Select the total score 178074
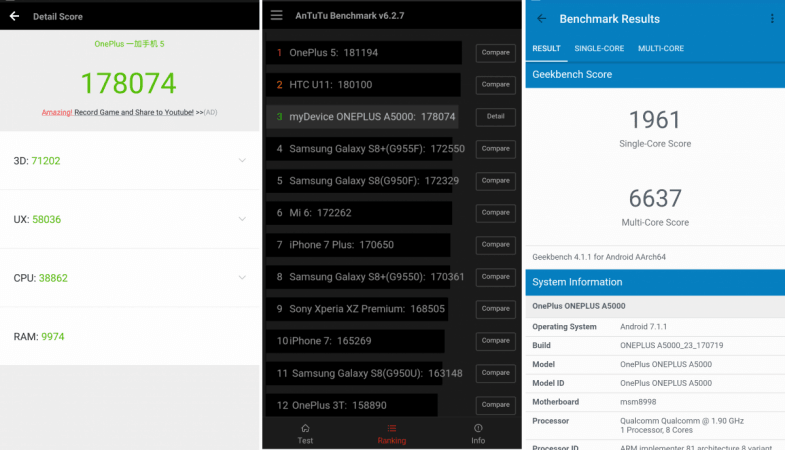The image size is (785, 450). (129, 83)
